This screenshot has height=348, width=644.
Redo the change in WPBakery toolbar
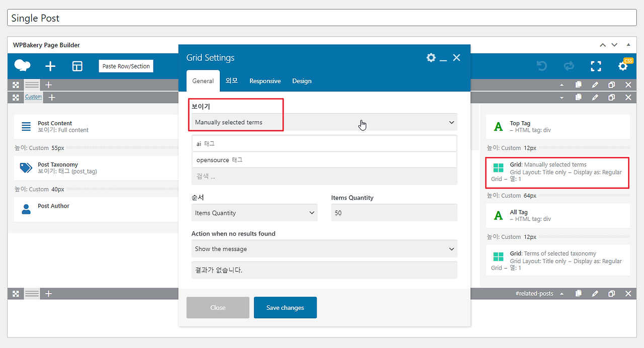(x=569, y=66)
